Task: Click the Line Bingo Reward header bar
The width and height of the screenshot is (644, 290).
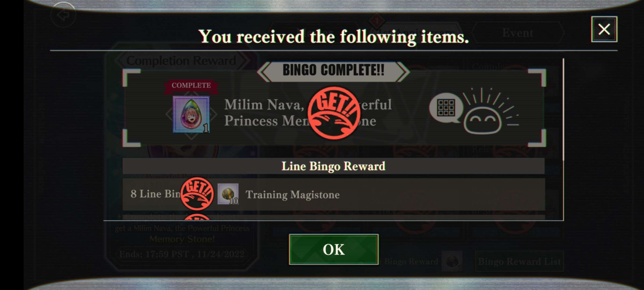Action: coord(334,166)
